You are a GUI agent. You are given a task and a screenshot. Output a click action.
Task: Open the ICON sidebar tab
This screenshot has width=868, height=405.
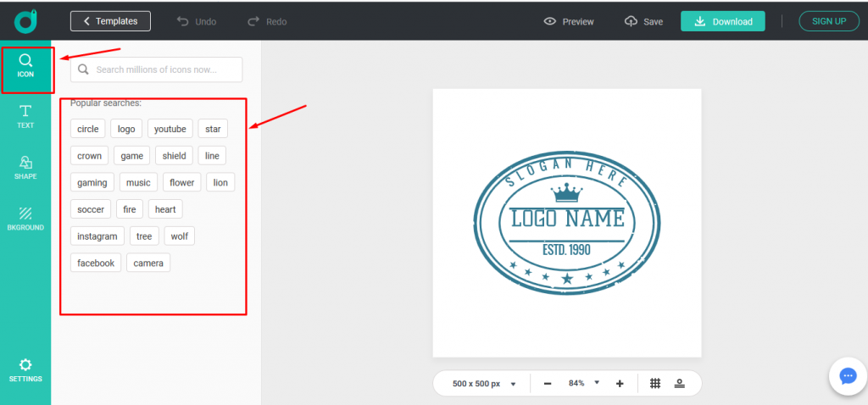click(26, 66)
